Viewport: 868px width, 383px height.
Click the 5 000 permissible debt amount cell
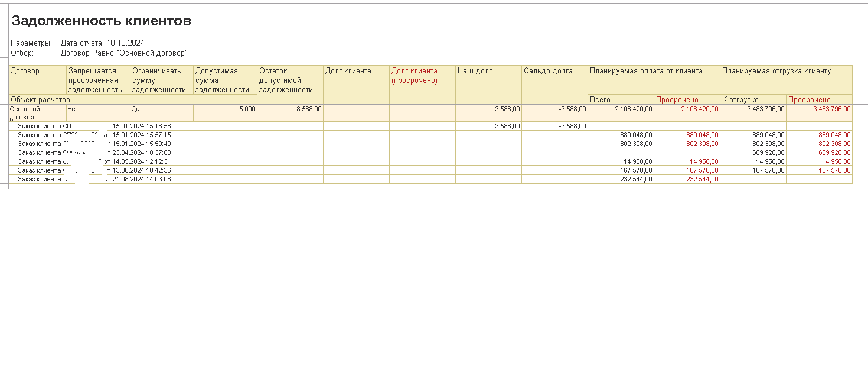[247, 109]
